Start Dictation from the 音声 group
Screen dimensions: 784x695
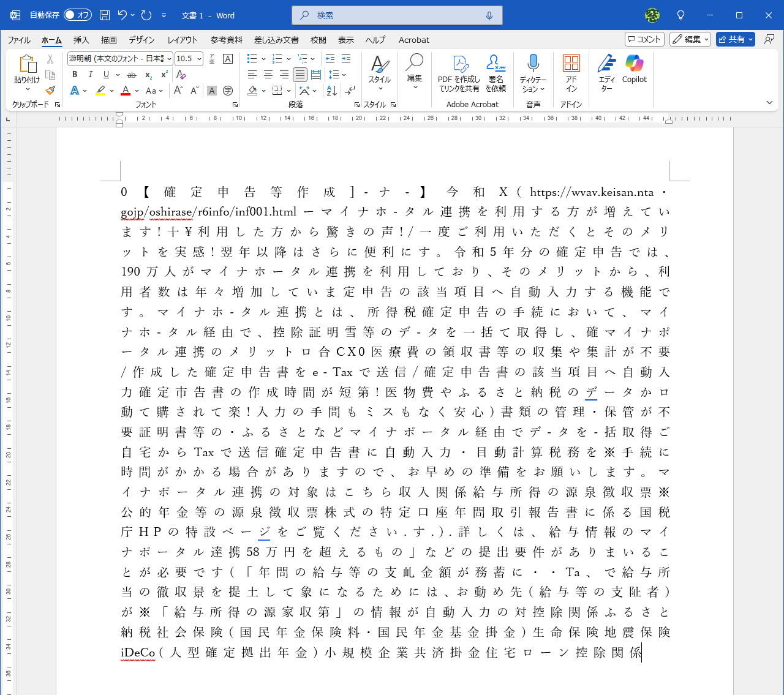533,73
